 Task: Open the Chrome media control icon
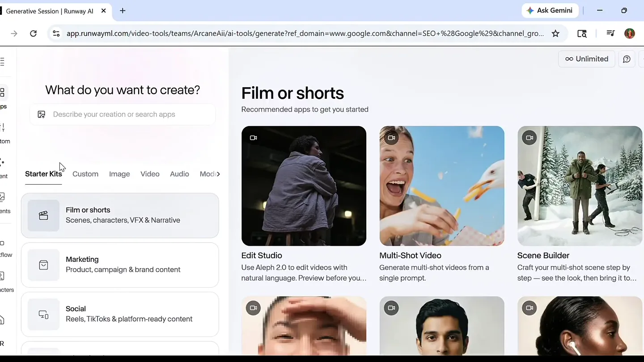pyautogui.click(x=610, y=34)
